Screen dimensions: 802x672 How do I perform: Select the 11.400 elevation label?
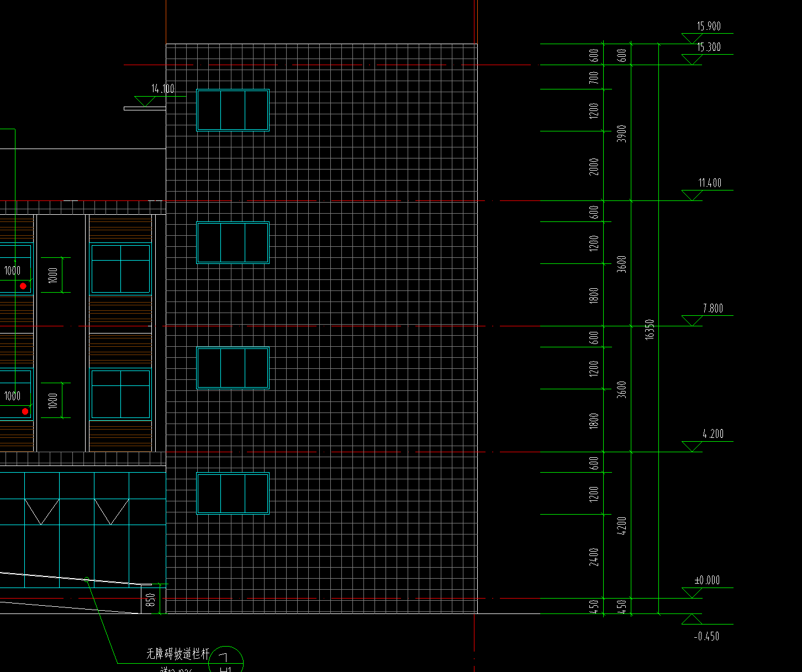[710, 183]
